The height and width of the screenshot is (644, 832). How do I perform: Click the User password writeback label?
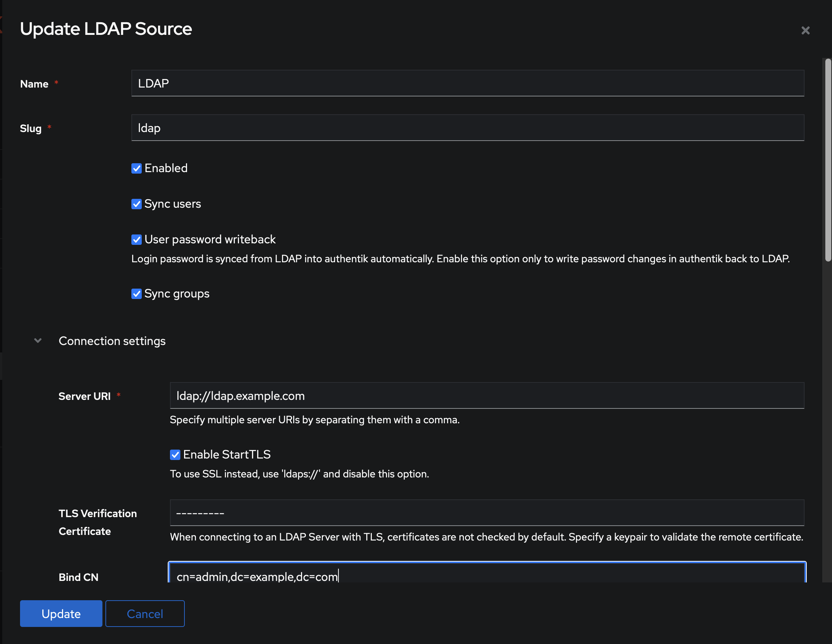[x=210, y=239]
